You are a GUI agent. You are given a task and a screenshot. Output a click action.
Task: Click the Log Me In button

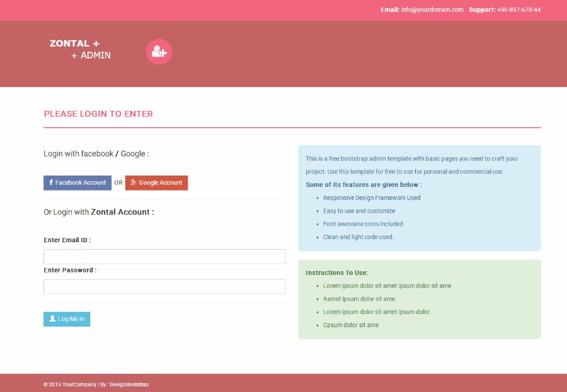[67, 319]
